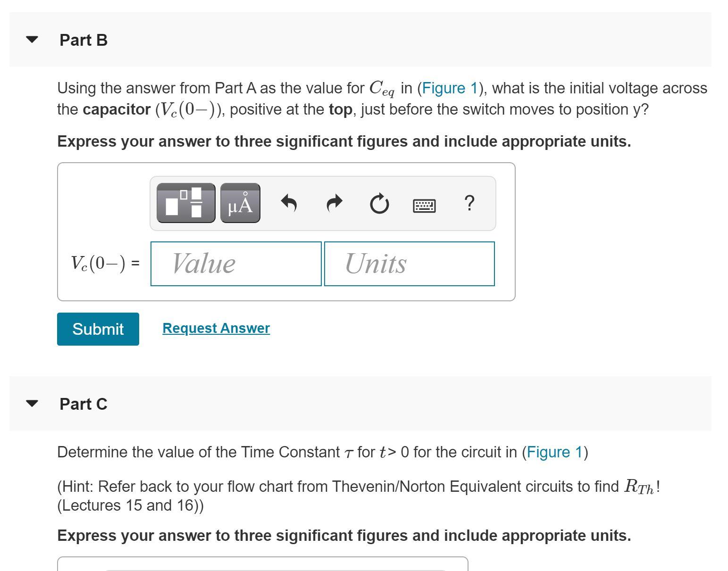
Task: Open Request Answer for Part B
Action: pyautogui.click(x=215, y=328)
